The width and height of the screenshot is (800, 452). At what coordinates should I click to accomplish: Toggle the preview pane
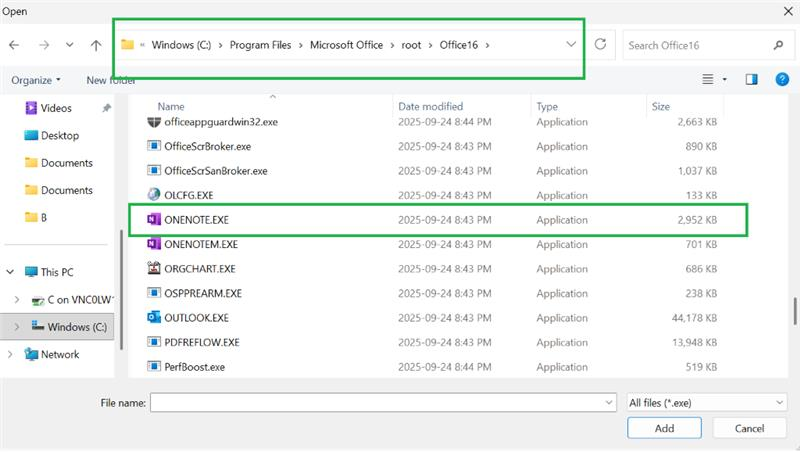[x=752, y=79]
